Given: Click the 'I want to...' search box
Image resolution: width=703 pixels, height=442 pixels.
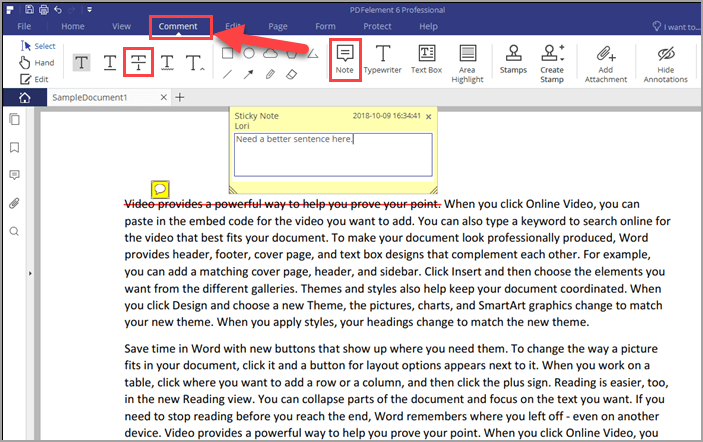Looking at the screenshot, I should pos(676,27).
